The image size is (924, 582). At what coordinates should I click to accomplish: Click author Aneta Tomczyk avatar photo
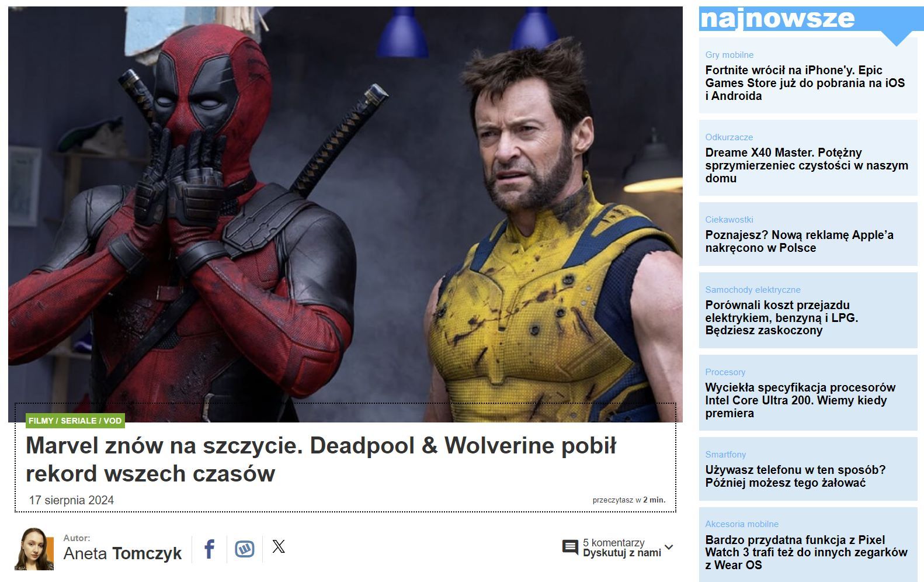coord(34,549)
